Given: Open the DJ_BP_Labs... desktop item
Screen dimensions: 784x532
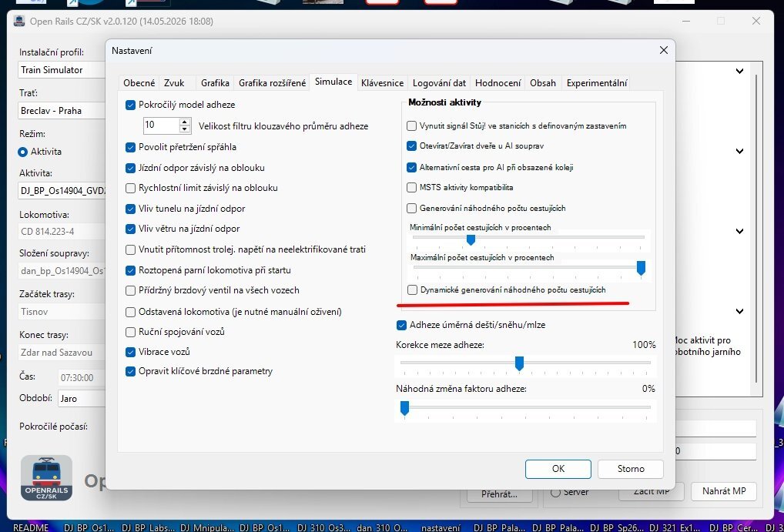Looking at the screenshot, I should click(149, 527).
